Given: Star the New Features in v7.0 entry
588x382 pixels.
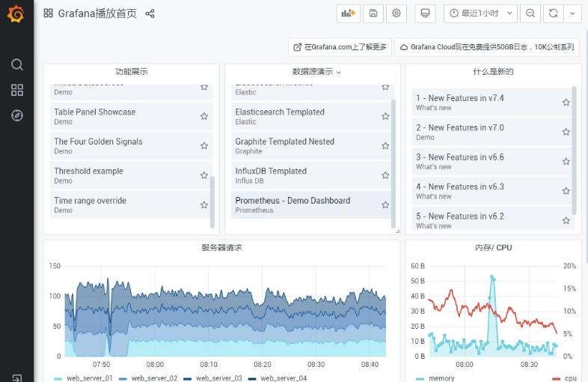Looking at the screenshot, I should tap(566, 132).
